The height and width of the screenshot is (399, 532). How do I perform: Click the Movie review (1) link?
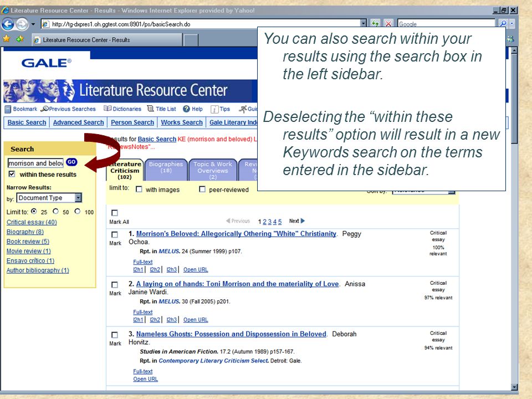pyautogui.click(x=28, y=251)
